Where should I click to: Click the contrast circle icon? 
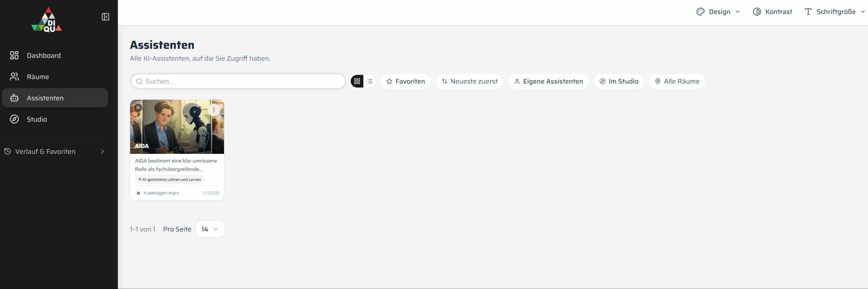(x=757, y=12)
